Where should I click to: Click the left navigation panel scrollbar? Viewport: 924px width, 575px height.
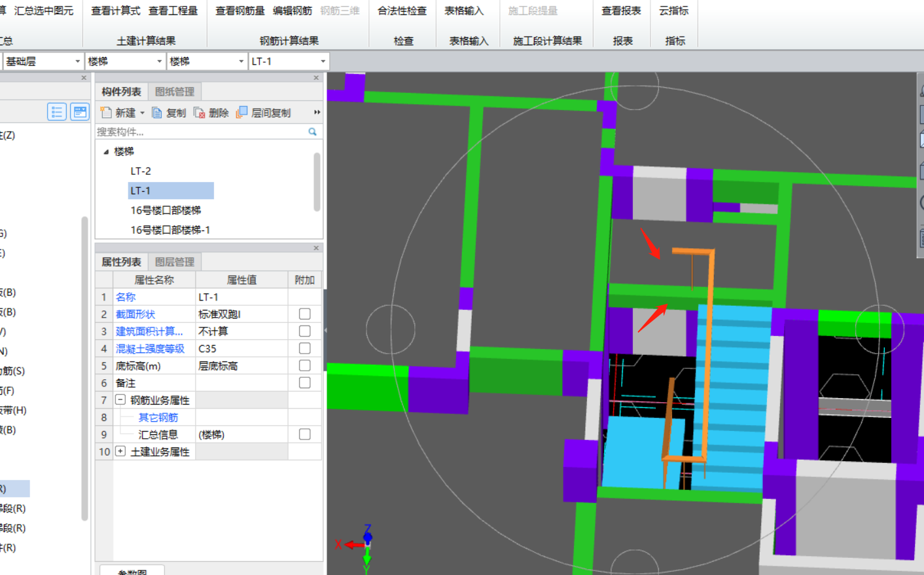[84, 368]
